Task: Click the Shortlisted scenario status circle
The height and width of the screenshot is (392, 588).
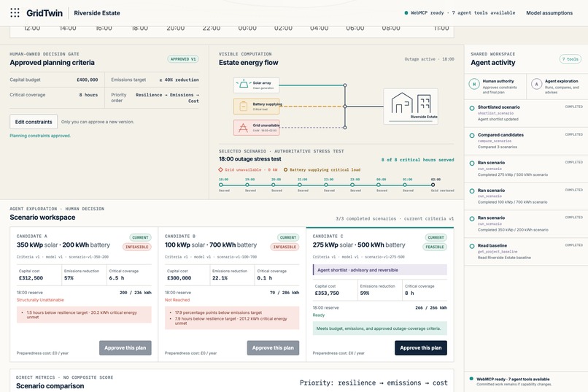Action: point(472,108)
